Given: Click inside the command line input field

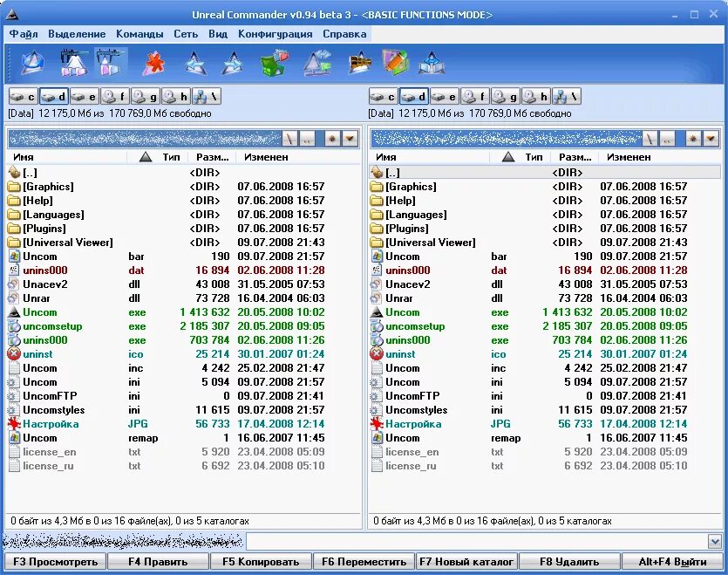Looking at the screenshot, I should click(x=477, y=542).
